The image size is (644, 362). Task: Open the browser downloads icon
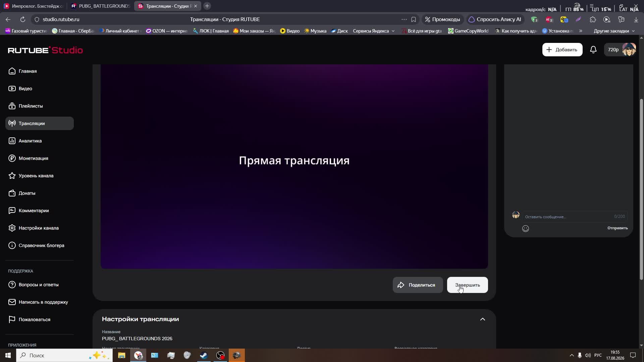point(636,19)
